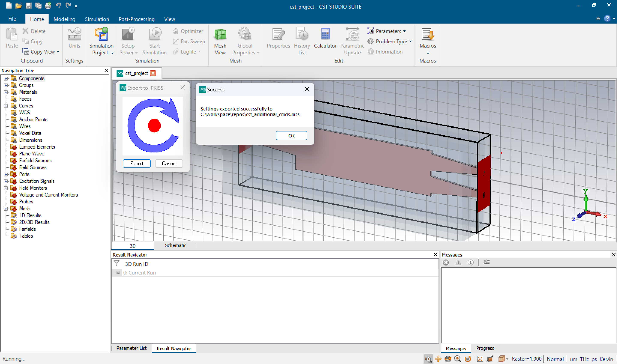Open the Parameters dropdown in the Edit group
Screen dimensions: 617x364
(x=404, y=31)
